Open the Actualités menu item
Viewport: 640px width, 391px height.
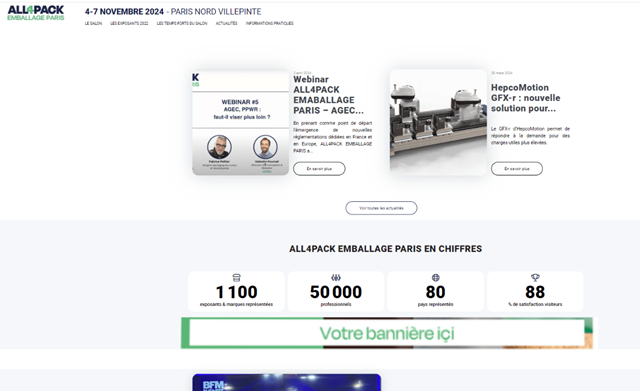coord(227,23)
